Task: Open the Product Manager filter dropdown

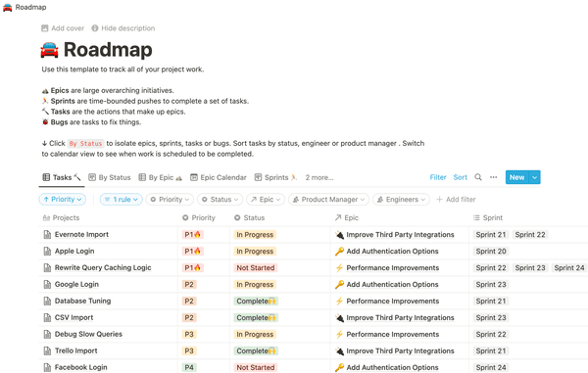Action: click(328, 200)
